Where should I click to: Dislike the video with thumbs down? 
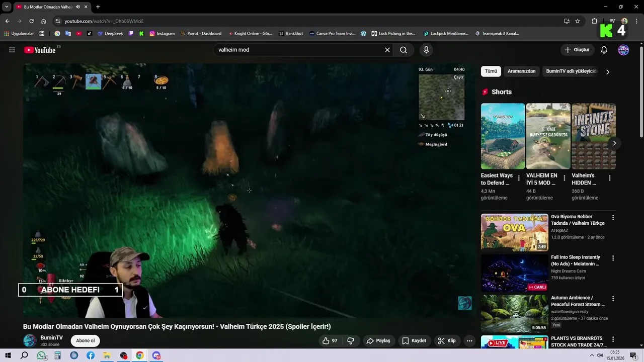click(351, 340)
